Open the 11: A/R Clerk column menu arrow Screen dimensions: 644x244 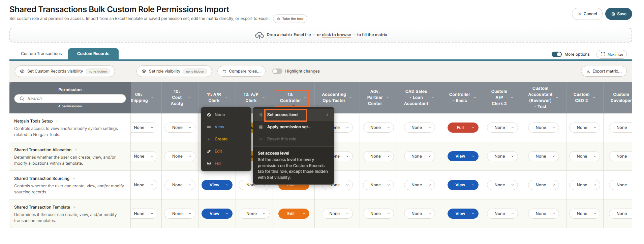(226, 98)
